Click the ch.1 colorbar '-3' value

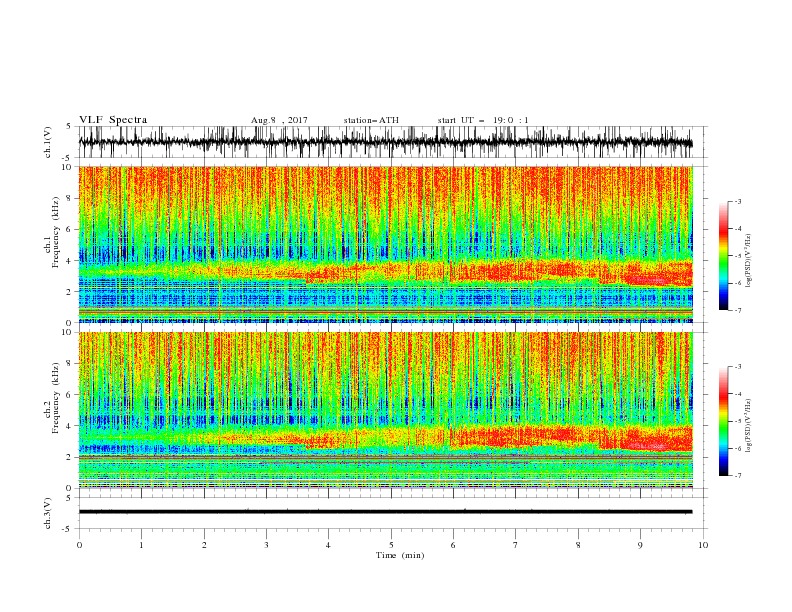737,201
